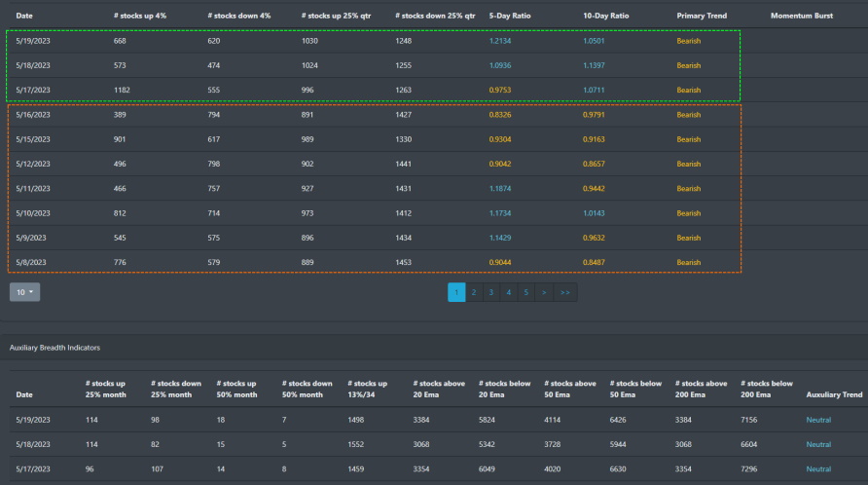868x485 pixels.
Task: Click the value 1182 stocks up 4%
Action: [122, 90]
